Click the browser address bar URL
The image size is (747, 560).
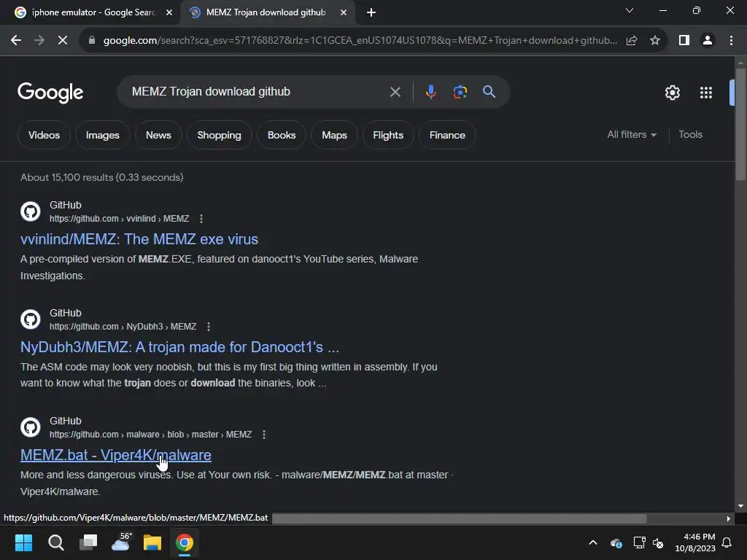tap(360, 41)
